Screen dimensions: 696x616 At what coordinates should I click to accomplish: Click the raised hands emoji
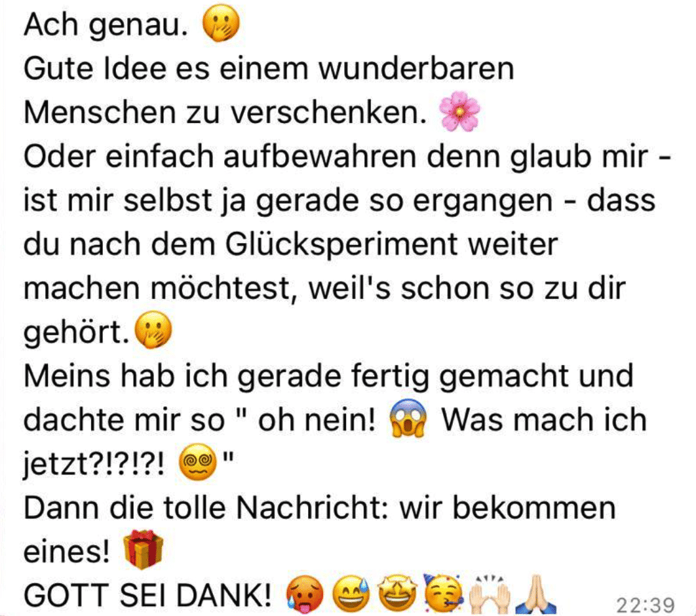pyautogui.click(x=490, y=594)
